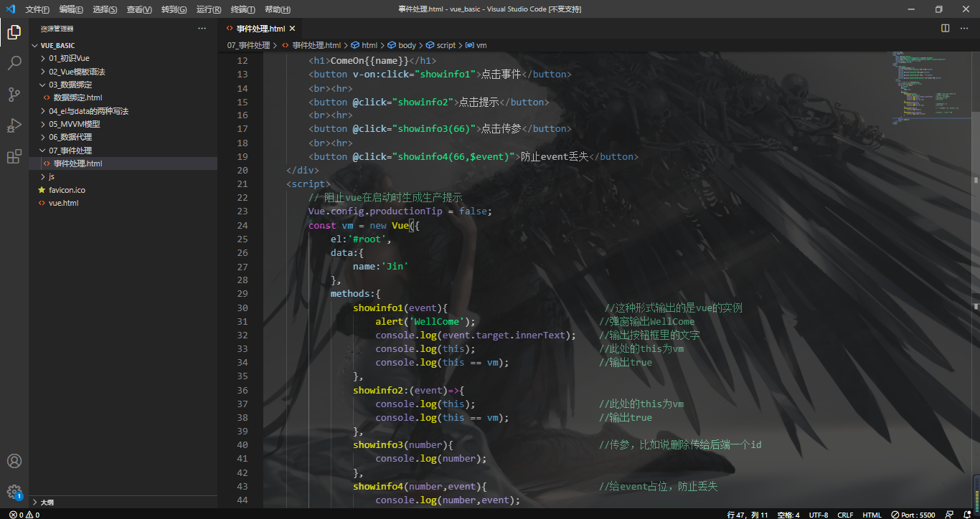Collapse the 07_事件处理 folder
The image size is (980, 519).
point(123,151)
